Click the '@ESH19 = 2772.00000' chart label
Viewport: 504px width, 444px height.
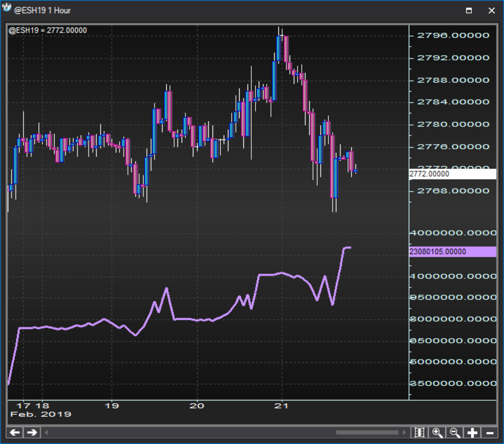[x=48, y=30]
